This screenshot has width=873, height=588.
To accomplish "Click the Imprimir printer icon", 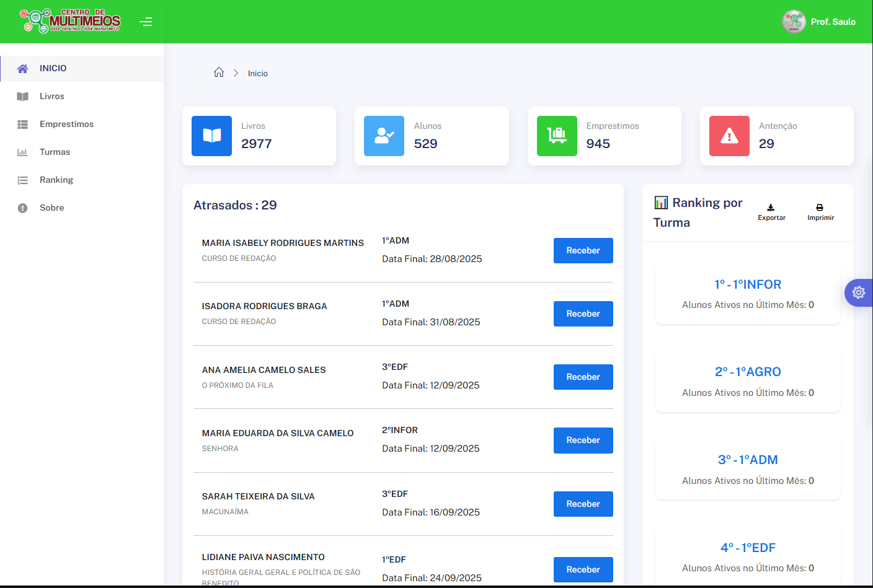I will click(820, 208).
